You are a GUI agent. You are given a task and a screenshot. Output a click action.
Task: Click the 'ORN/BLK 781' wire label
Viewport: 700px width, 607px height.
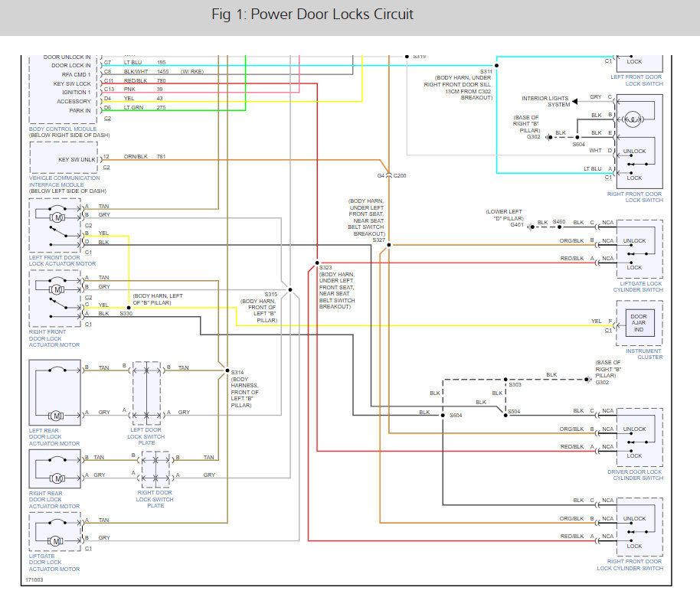(x=145, y=157)
